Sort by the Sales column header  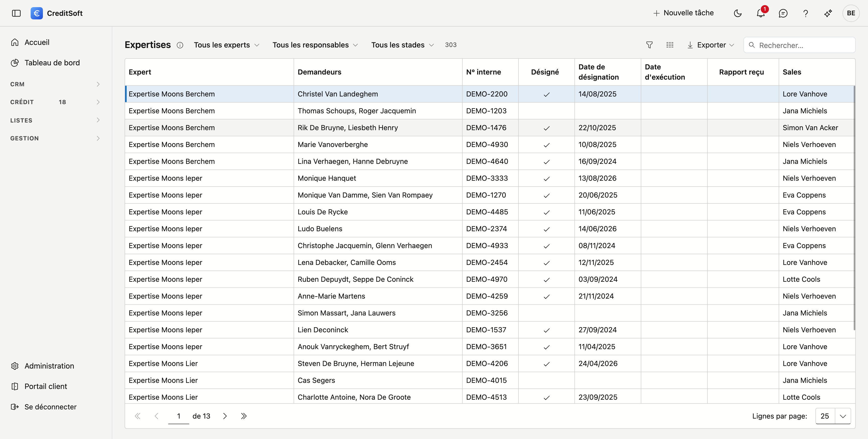point(817,72)
